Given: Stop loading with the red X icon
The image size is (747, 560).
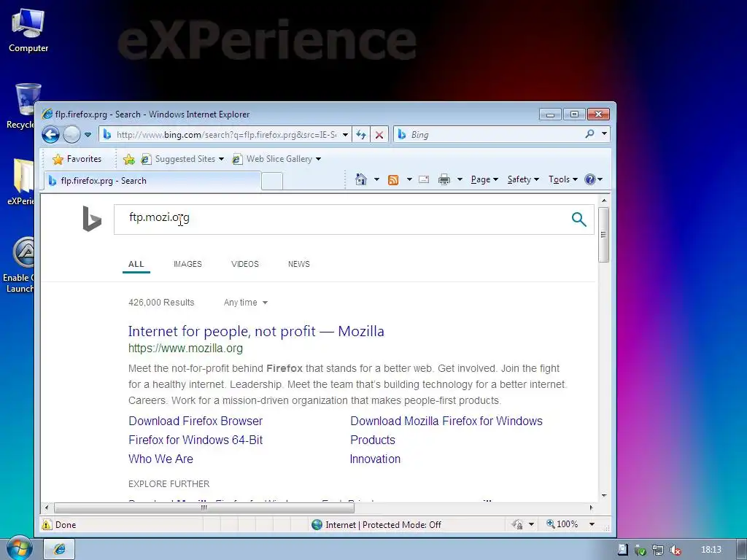Looking at the screenshot, I should pyautogui.click(x=379, y=135).
